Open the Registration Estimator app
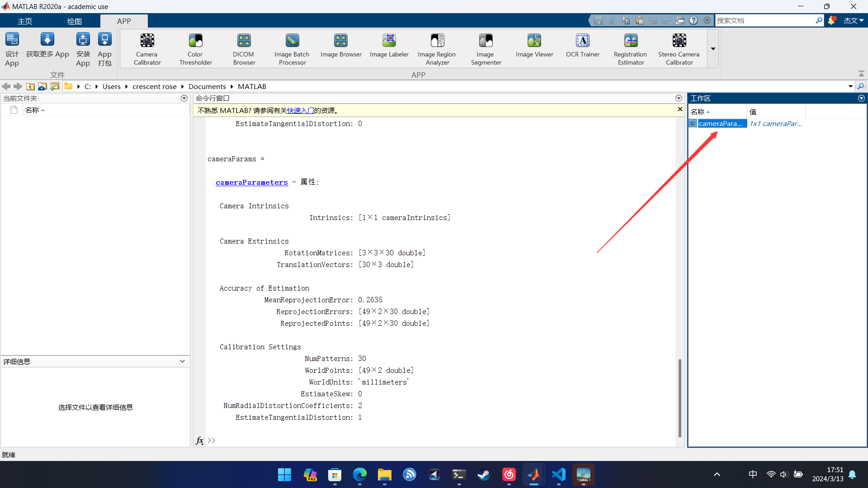This screenshot has width=868, height=488. point(631,49)
